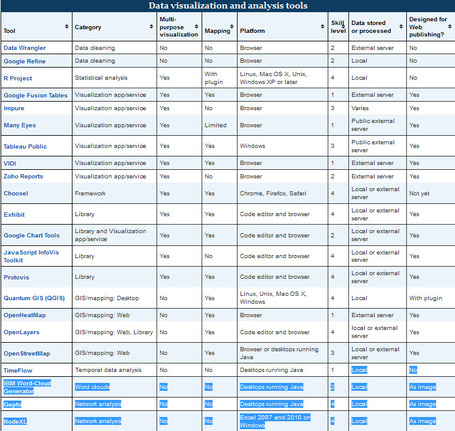Follow the OpenStreetMap link
The width and height of the screenshot is (455, 431).
coord(27,353)
